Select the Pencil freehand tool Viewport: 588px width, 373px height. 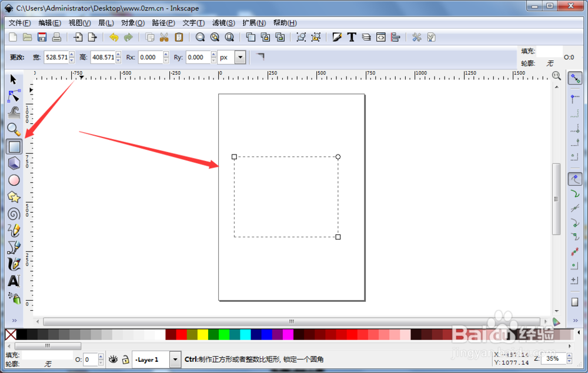pyautogui.click(x=14, y=230)
